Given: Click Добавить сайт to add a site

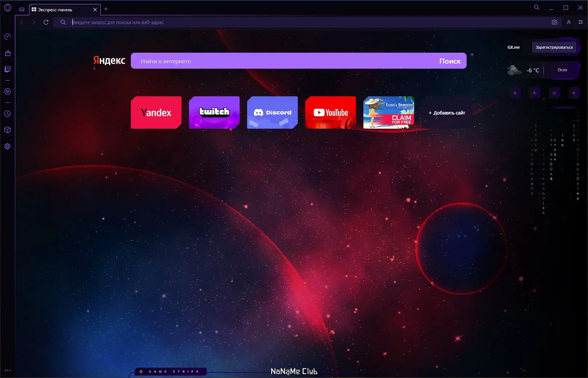Looking at the screenshot, I should tap(447, 113).
